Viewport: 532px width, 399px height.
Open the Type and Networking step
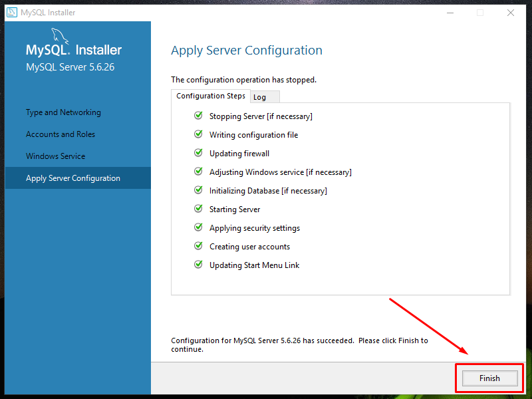63,112
